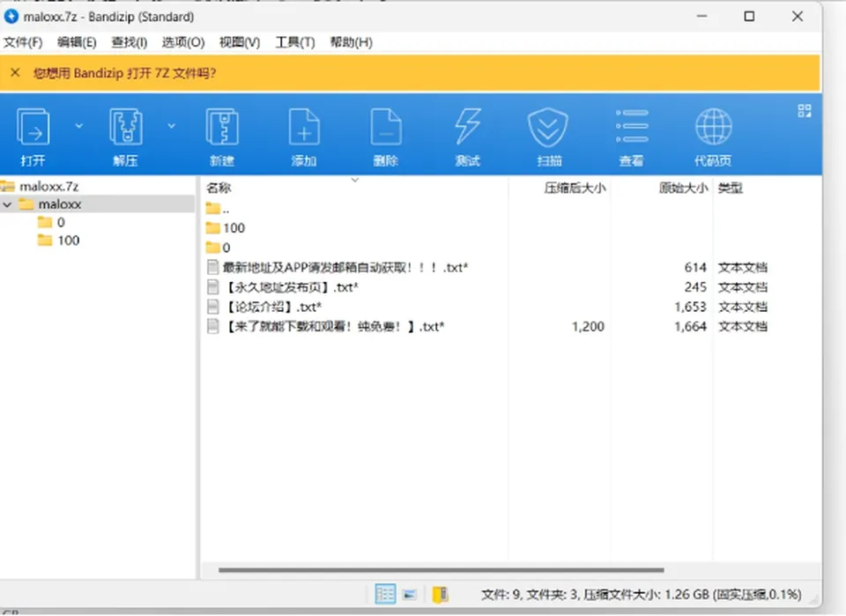Expand the Open button dropdown arrow
The width and height of the screenshot is (846, 616).
point(78,126)
